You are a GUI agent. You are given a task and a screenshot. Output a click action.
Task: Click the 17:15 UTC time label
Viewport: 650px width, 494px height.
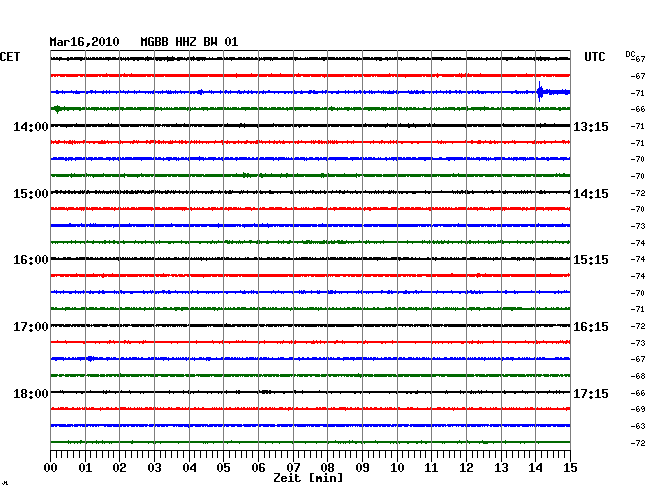[x=591, y=393]
